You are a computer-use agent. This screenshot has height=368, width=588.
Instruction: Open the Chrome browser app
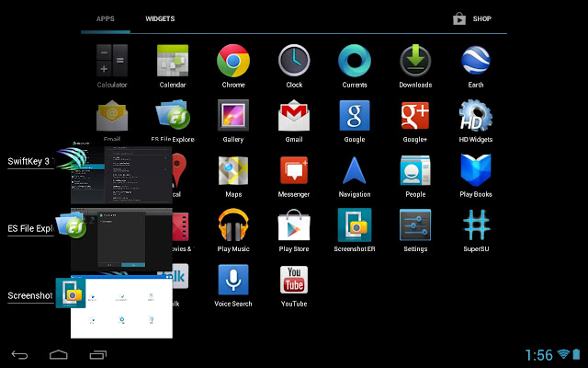tap(233, 62)
